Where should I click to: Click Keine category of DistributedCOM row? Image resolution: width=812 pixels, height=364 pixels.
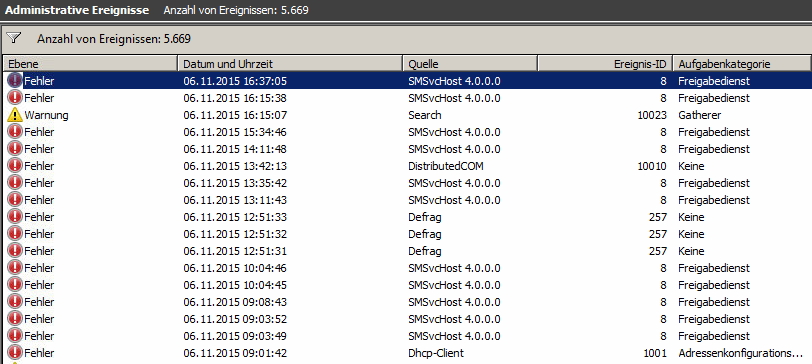(x=691, y=166)
